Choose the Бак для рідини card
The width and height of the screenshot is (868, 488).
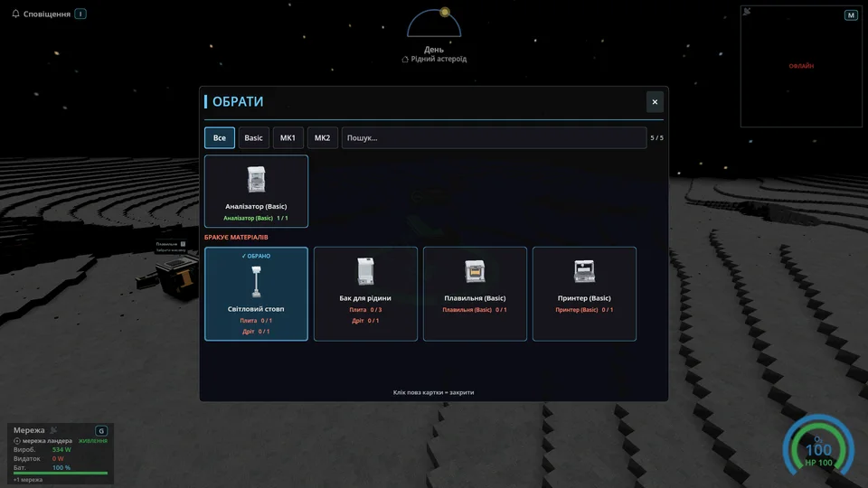(365, 294)
